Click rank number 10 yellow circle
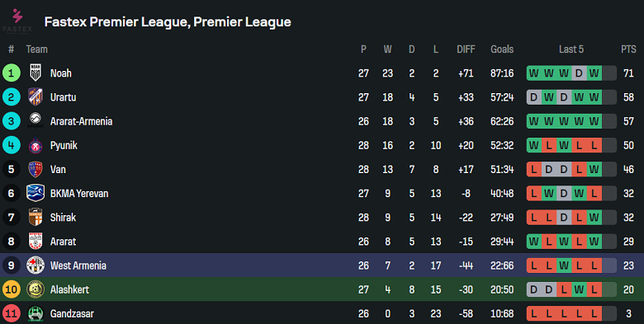 tap(11, 289)
